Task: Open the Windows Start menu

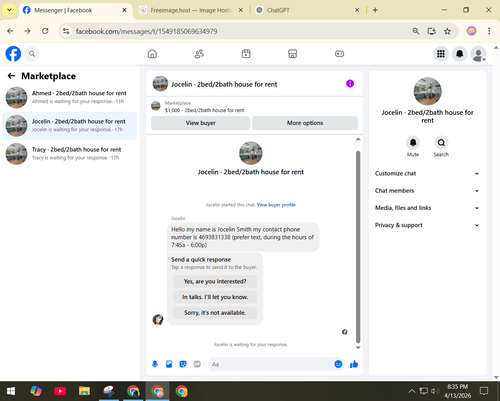Action: [11, 391]
